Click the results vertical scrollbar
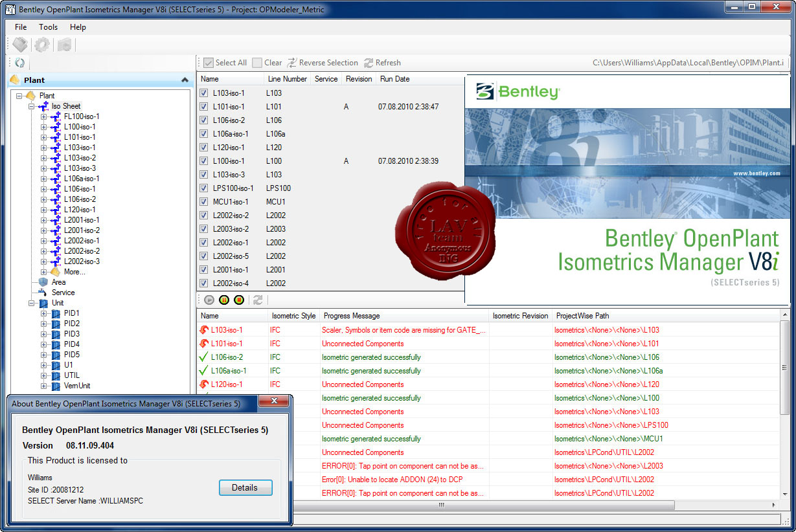 click(784, 369)
